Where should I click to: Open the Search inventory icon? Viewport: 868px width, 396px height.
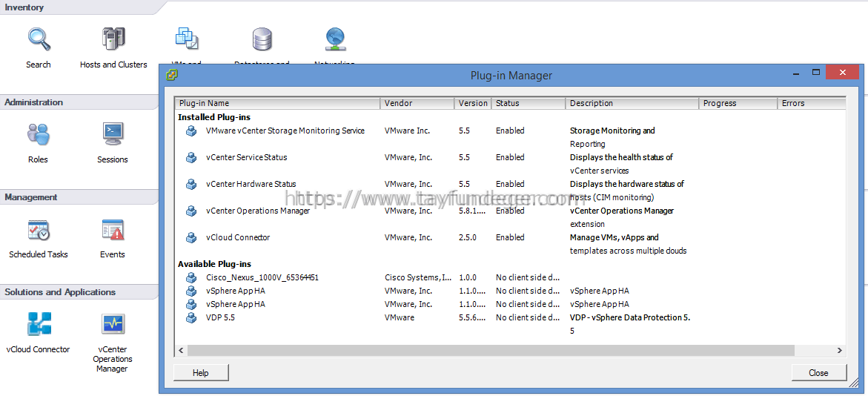(x=39, y=39)
